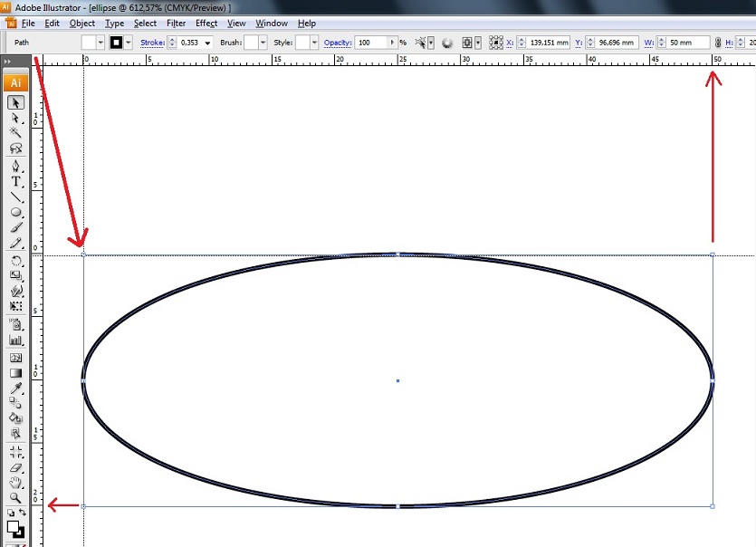Open the Help menu

pos(307,24)
